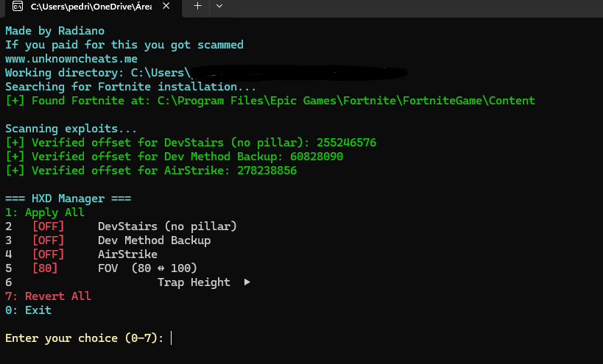
Task: Select the "DevStairs (no pillar)" menu entry label
Action: [167, 226]
